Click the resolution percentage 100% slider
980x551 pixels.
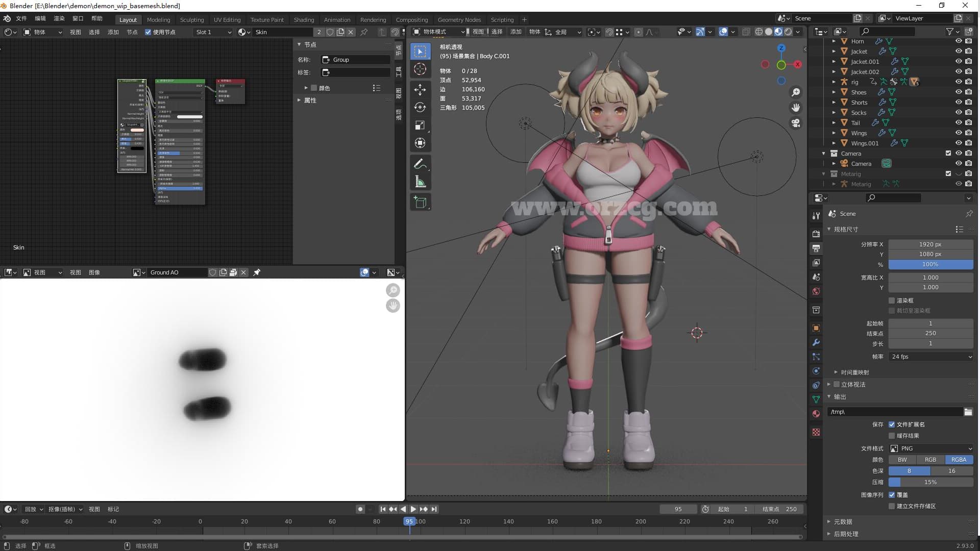(x=930, y=264)
